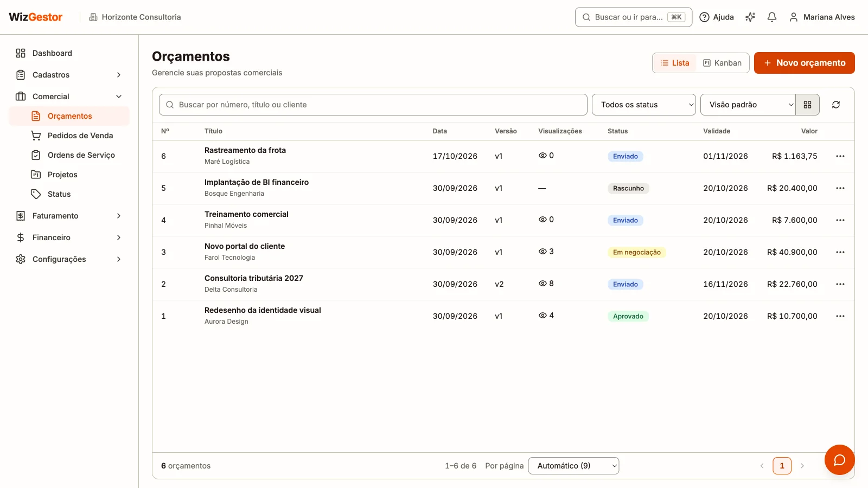Open actions menu for Rastreamento da frota
This screenshot has width=868, height=488.
pyautogui.click(x=840, y=156)
